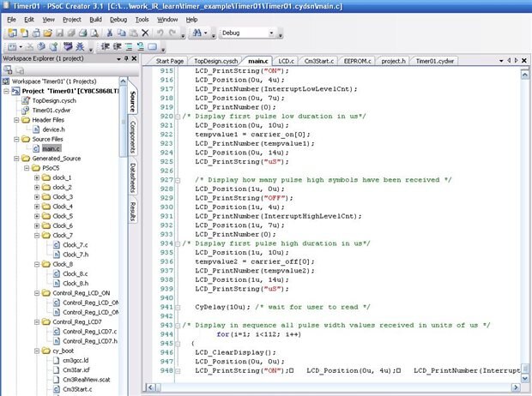
Task: Collapse code fold at line 934
Action: click(177, 243)
